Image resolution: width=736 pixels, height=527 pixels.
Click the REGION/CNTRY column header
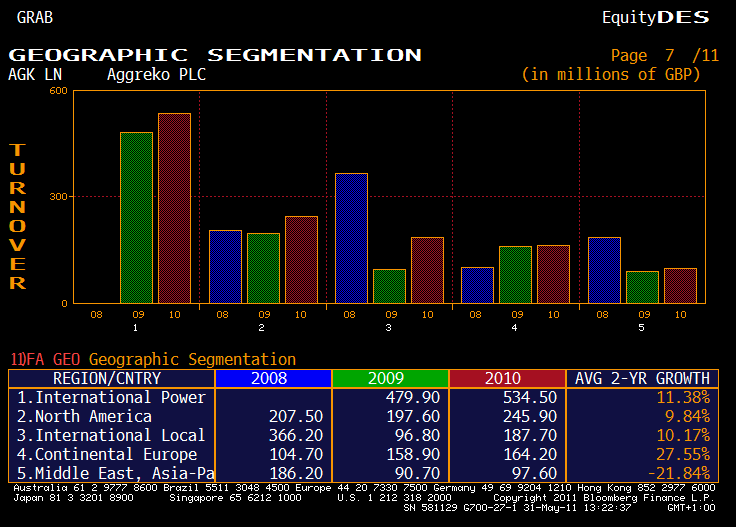tap(112, 378)
